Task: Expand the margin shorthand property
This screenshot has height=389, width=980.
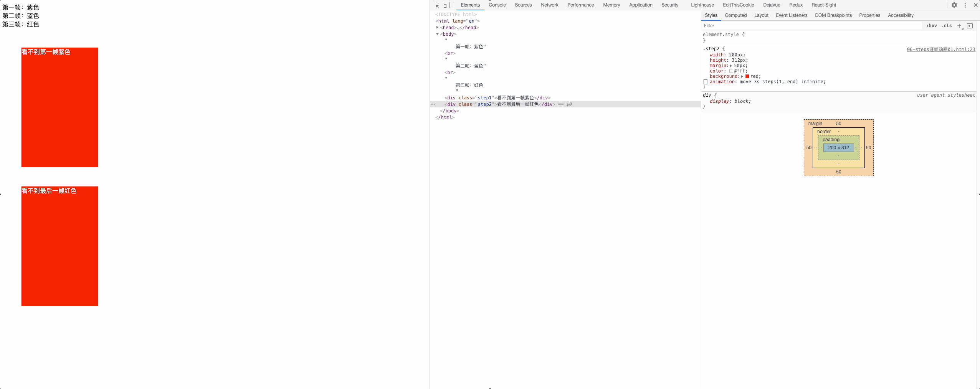Action: click(731, 66)
